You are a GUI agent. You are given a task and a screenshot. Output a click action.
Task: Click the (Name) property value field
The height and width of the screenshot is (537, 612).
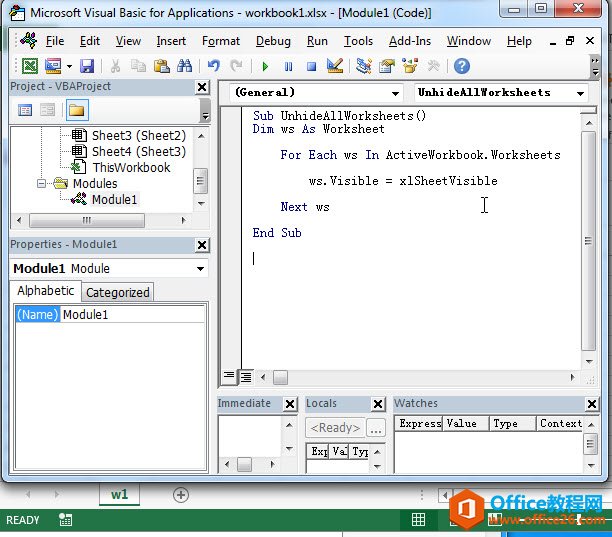click(x=133, y=315)
